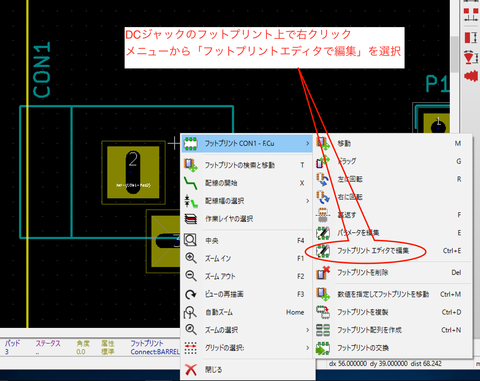Click the フットプリント配列を作成 icon
Image resolution: width=480 pixels, height=381 pixels.
[x=323, y=330]
